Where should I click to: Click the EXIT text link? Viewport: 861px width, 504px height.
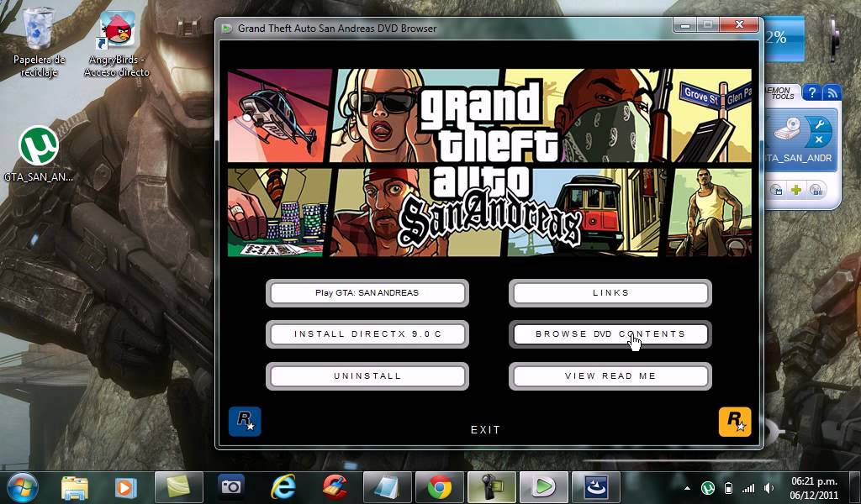(485, 430)
